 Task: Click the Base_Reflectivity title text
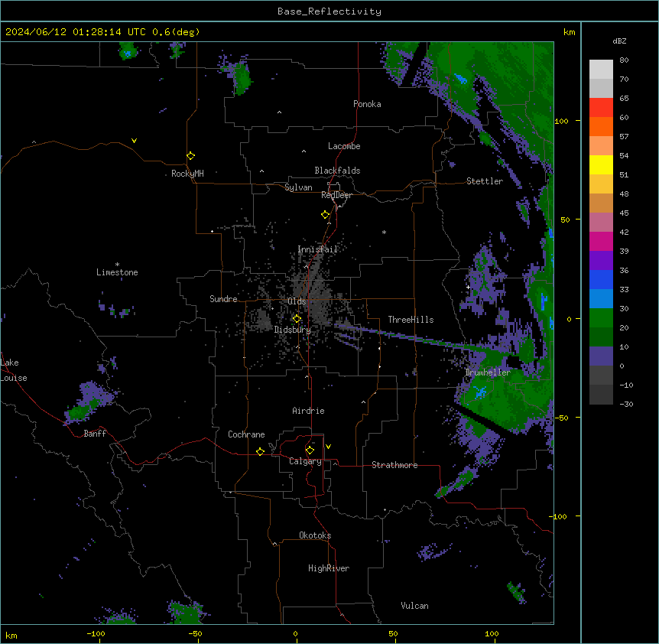tap(329, 11)
